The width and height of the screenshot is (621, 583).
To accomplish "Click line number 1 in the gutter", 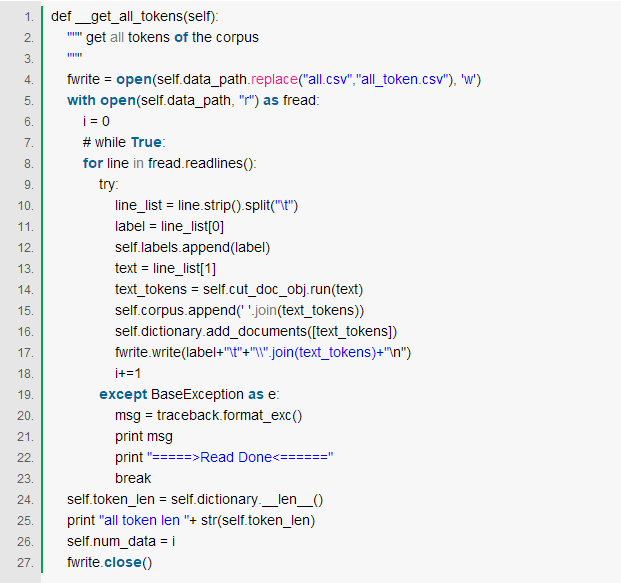I will 27,16.
